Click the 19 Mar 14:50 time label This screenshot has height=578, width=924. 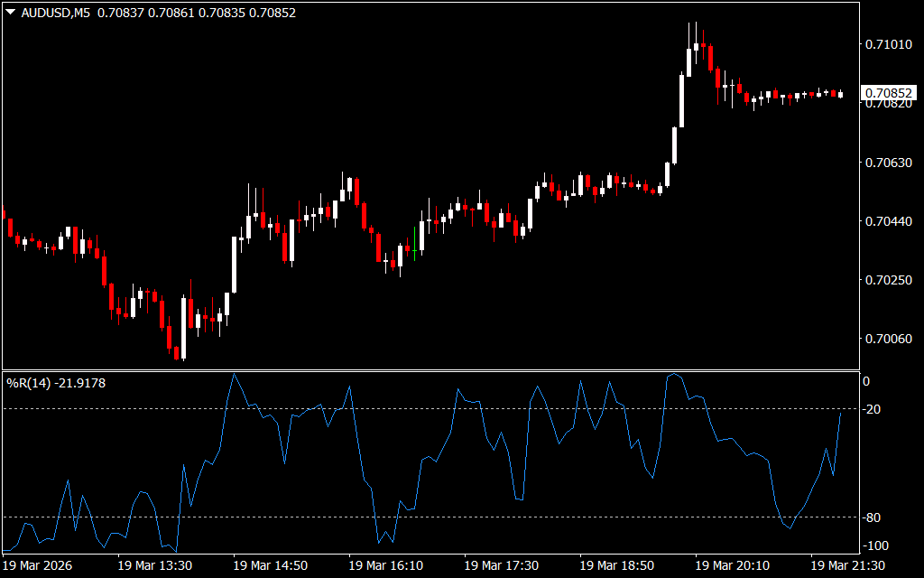point(271,565)
